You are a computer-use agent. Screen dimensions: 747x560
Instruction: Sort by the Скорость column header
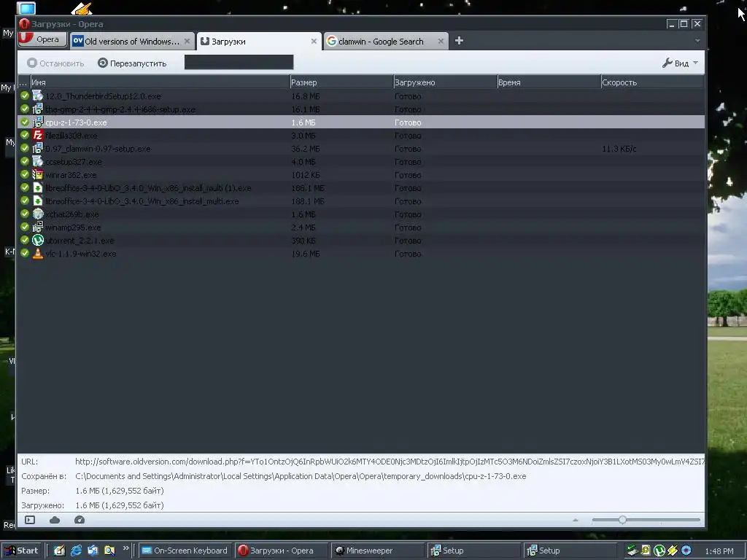click(x=652, y=82)
